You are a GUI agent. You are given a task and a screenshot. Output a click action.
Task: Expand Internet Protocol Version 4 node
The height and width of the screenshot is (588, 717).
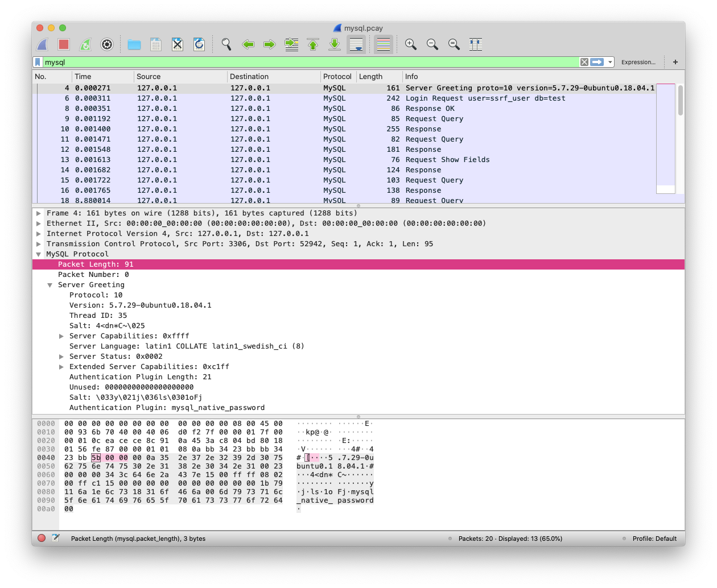click(39, 234)
